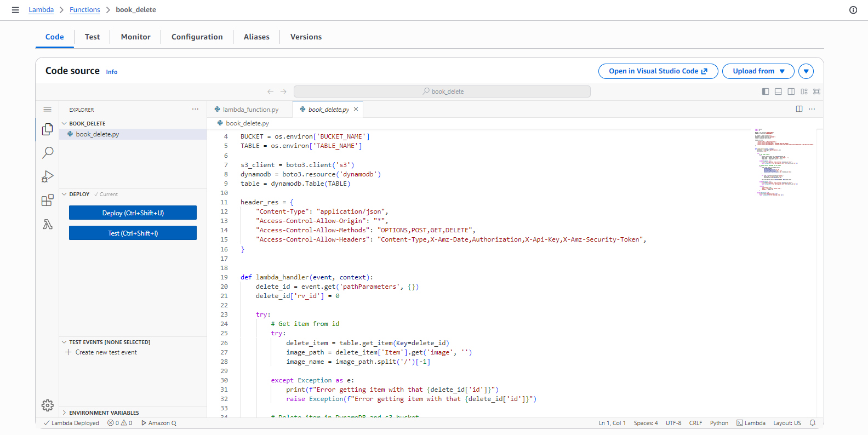Open the notifications bell in status bar

pyautogui.click(x=813, y=423)
